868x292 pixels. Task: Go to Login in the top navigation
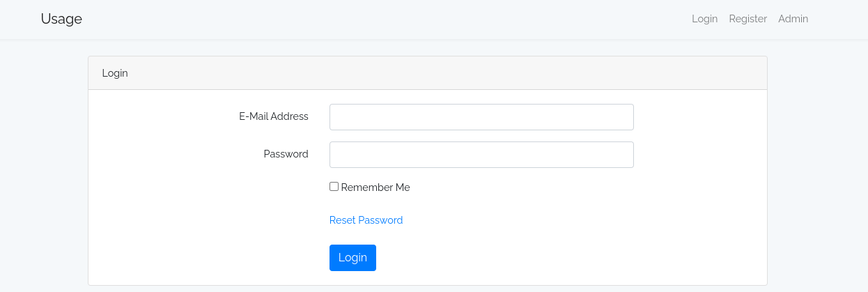click(x=704, y=19)
